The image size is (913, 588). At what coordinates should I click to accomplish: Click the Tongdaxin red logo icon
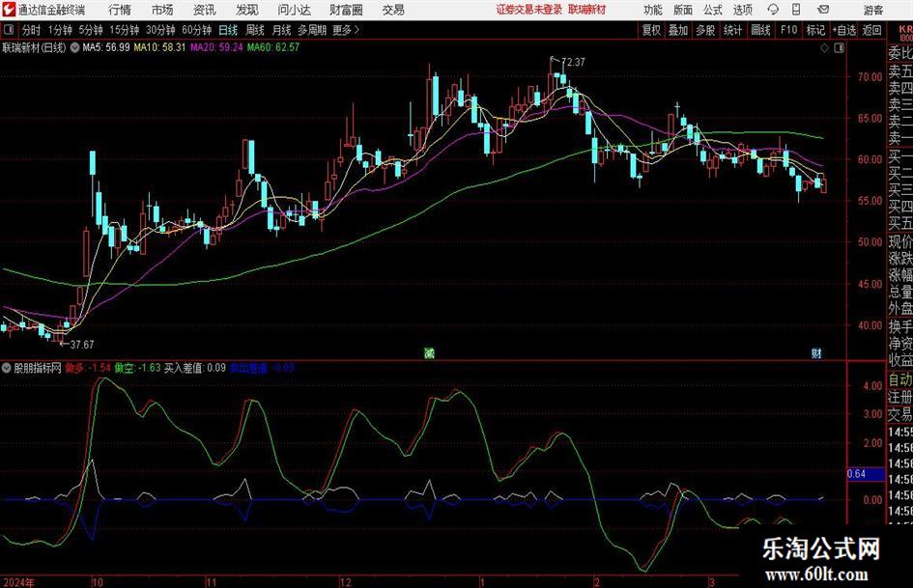click(9, 10)
